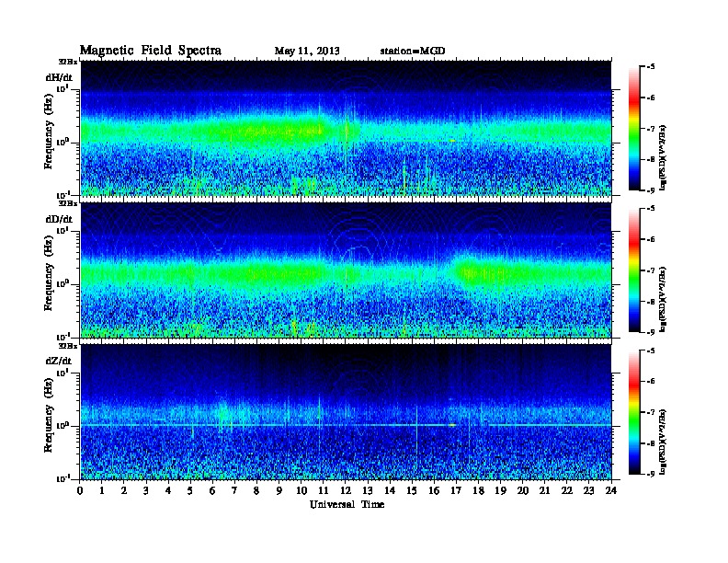Click the "32Hz" label atop dZ/dt panel
The width and height of the screenshot is (728, 563).
[x=68, y=345]
